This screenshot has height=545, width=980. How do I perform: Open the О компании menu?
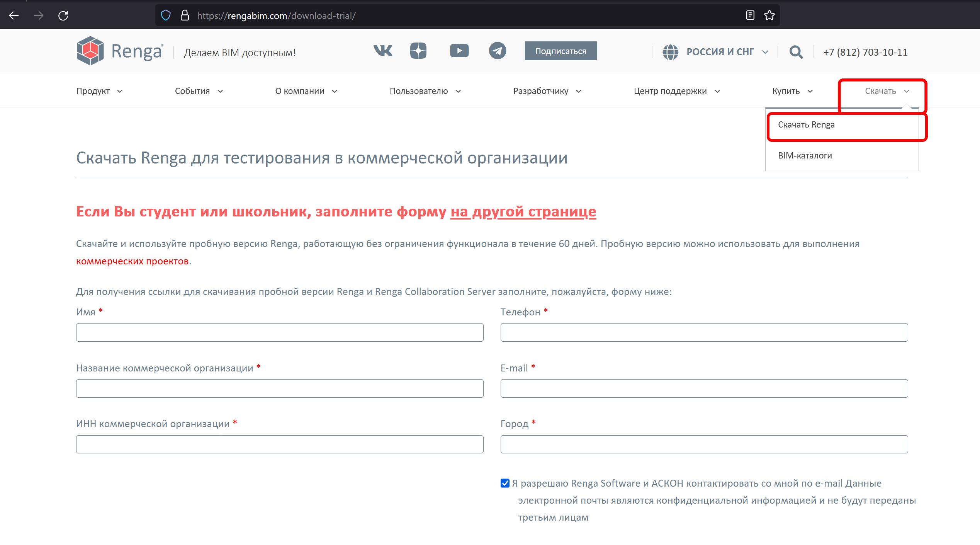306,91
